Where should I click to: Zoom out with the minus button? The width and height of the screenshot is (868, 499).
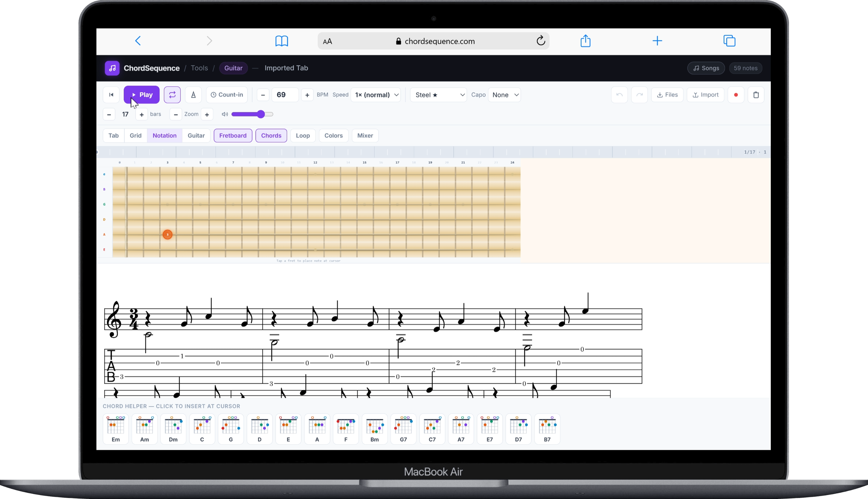176,114
